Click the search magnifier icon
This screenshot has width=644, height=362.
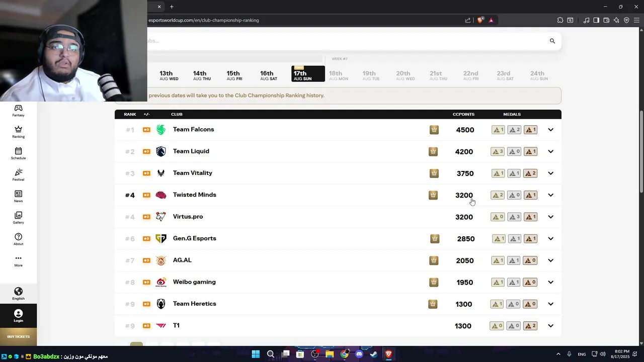(552, 41)
